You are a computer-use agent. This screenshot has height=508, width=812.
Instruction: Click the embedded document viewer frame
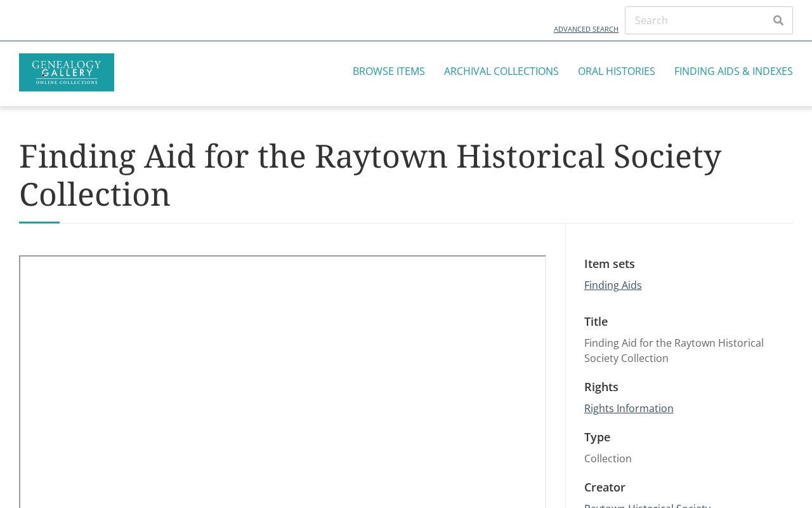[x=282, y=382]
